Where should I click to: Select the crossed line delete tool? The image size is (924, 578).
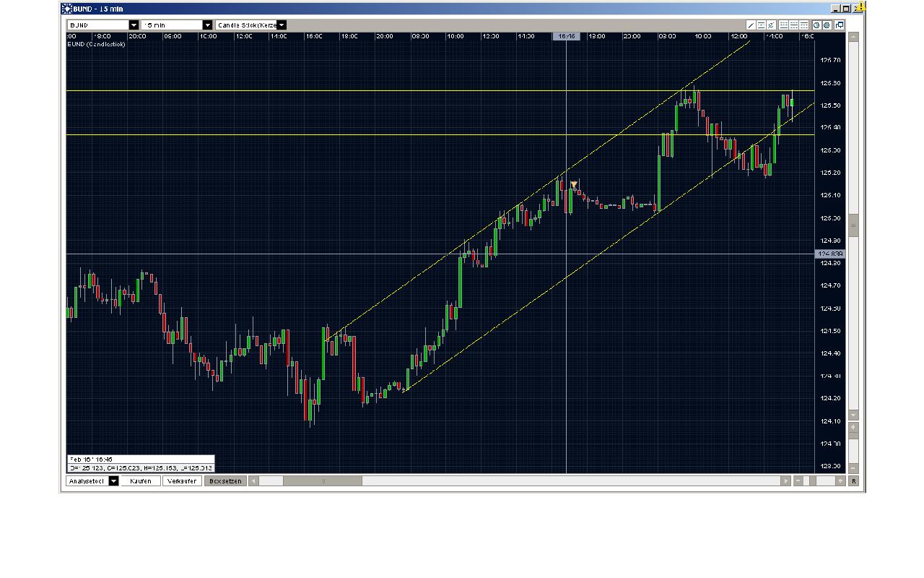pos(771,25)
